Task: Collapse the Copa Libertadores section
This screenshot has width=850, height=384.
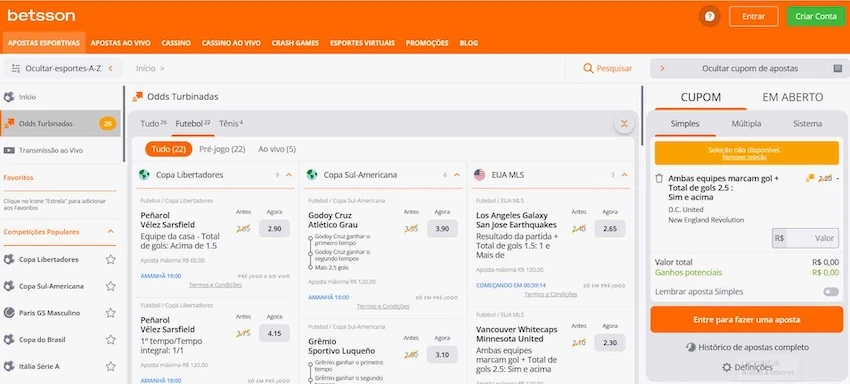Action: (x=289, y=175)
